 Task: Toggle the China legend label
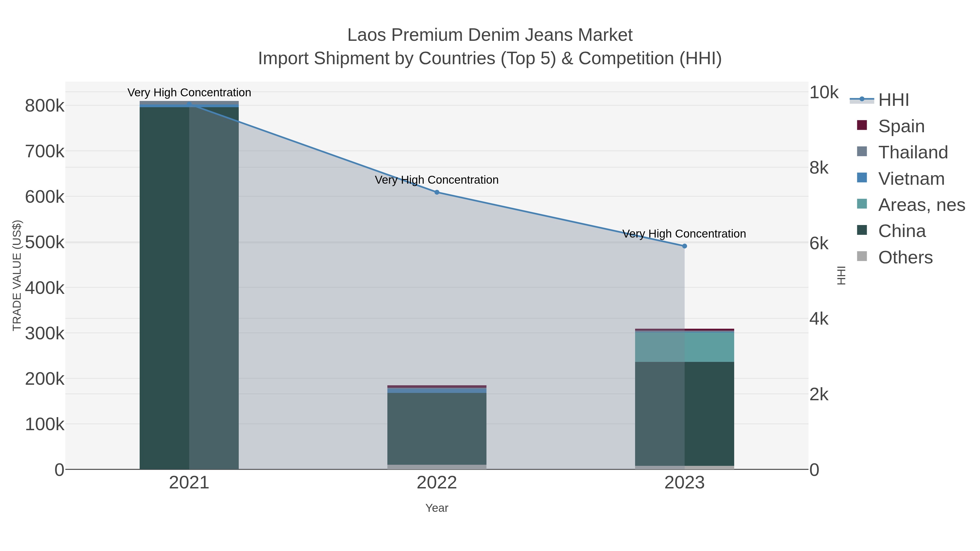pyautogui.click(x=902, y=231)
